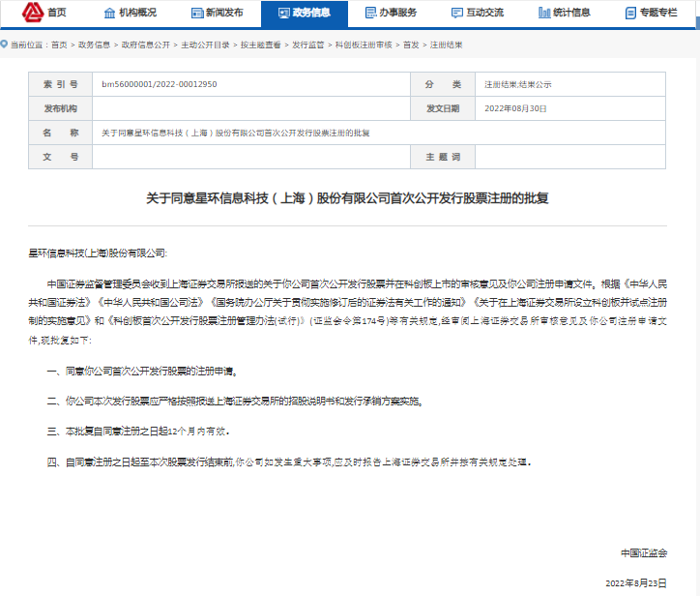Open the 办事服务 navigation tab
Image resolution: width=700 pixels, height=596 pixels.
coord(400,13)
